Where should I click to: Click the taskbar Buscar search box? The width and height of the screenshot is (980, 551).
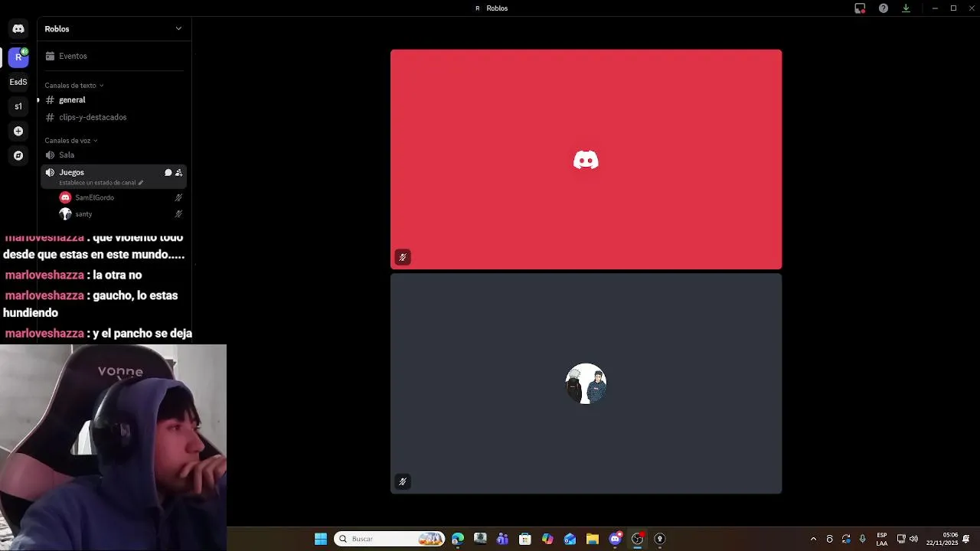point(390,539)
